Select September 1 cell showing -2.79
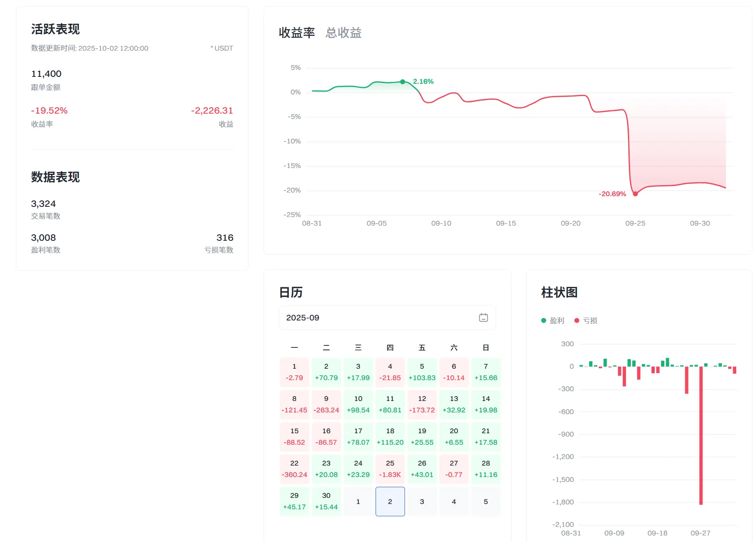This screenshot has height=542, width=756. (295, 372)
